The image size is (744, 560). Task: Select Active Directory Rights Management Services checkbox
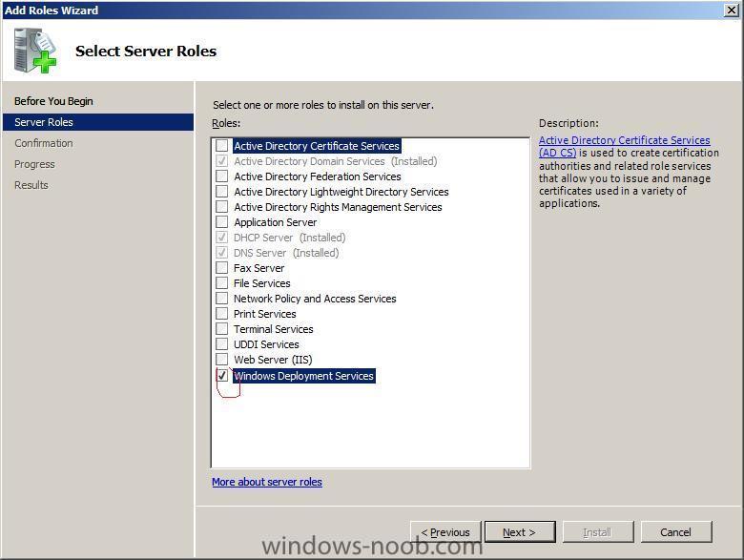[x=221, y=206]
